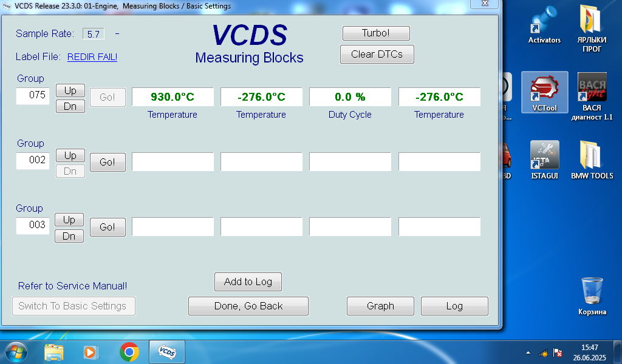Decrease Group 003 with Dn button

(x=69, y=236)
